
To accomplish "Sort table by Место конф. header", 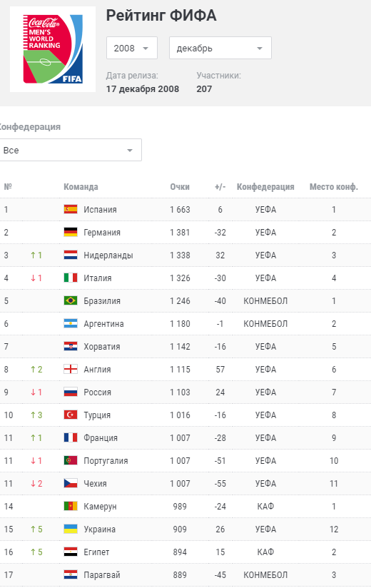I will click(333, 187).
